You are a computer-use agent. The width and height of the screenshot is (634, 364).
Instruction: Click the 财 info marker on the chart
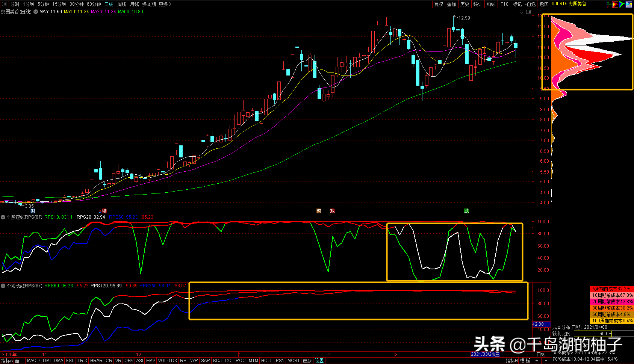coord(33,211)
